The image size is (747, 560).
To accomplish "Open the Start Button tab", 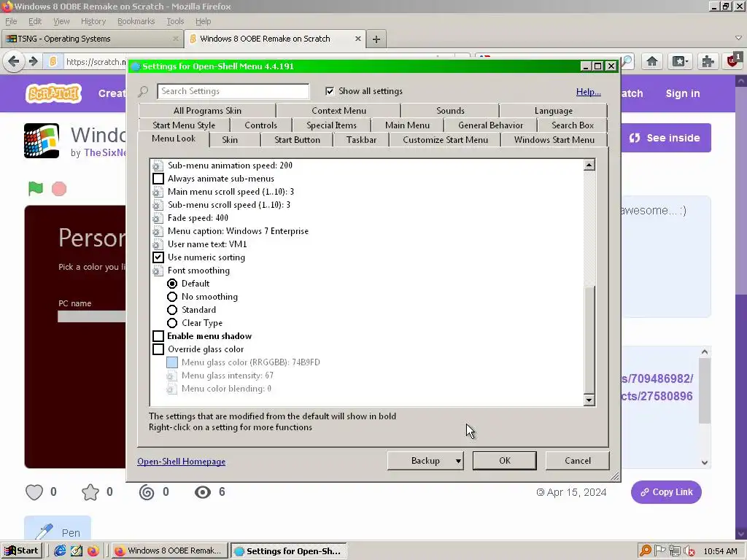I will 297,140.
